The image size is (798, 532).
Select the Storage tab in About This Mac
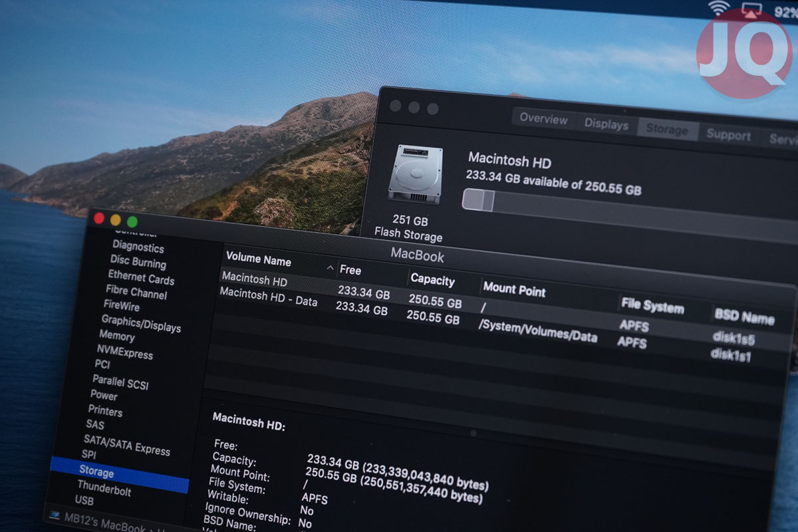(667, 129)
